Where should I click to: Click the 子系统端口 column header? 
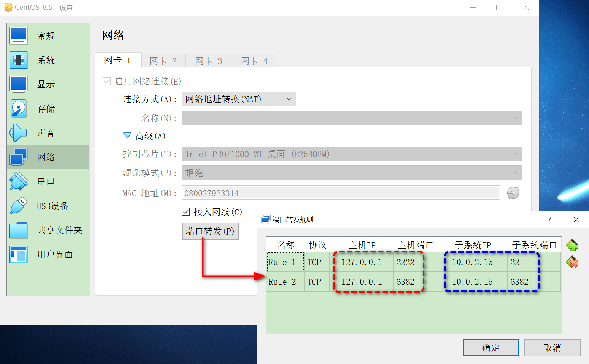pyautogui.click(x=534, y=245)
